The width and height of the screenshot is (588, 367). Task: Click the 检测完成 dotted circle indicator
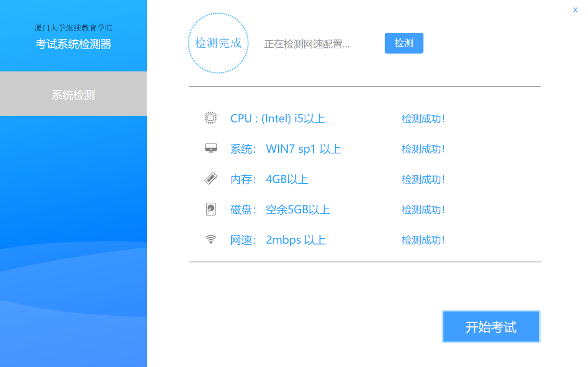tap(218, 44)
